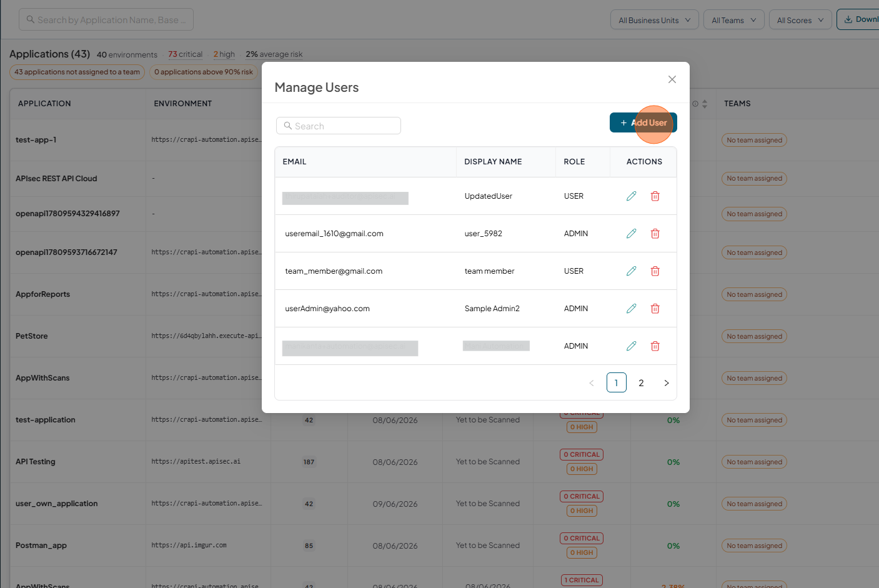
Task: Close the Manage Users dialog
Action: 672,79
